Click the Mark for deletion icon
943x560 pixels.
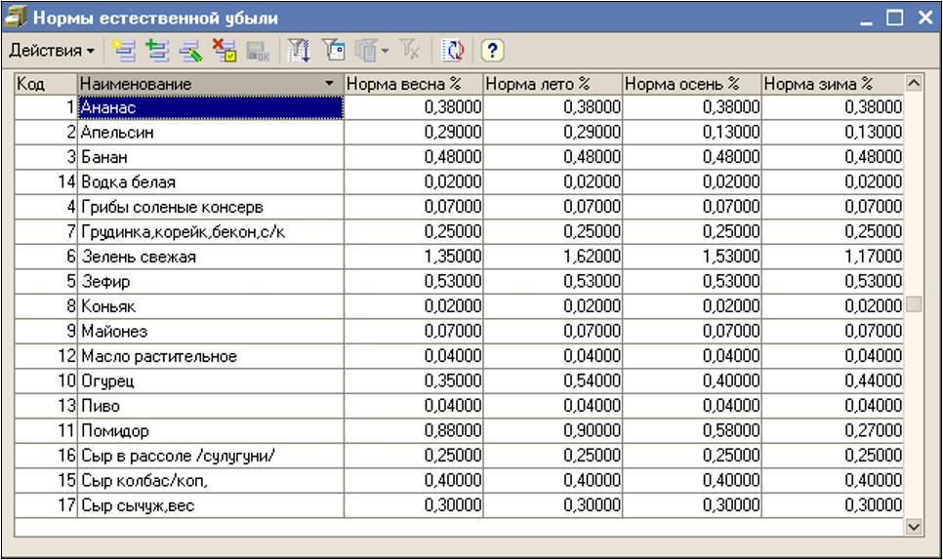(x=224, y=49)
